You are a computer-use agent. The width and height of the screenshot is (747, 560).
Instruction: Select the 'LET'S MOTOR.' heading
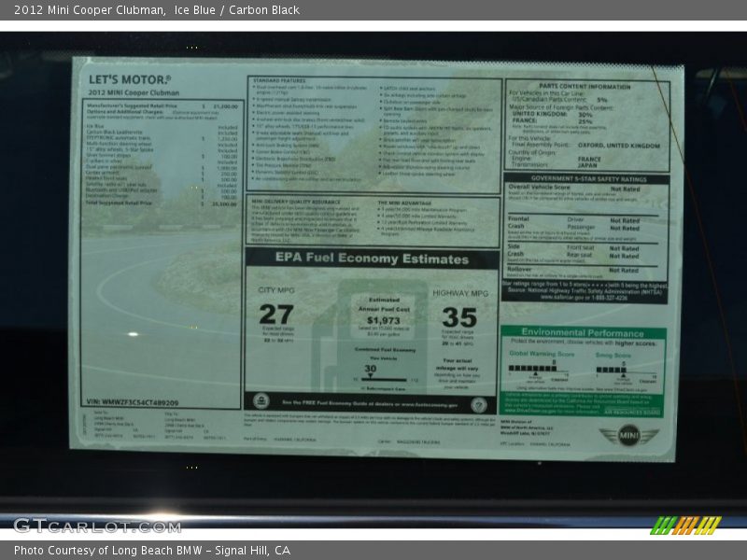pyautogui.click(x=130, y=80)
